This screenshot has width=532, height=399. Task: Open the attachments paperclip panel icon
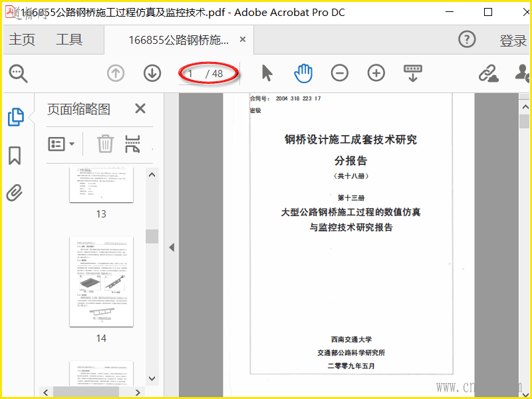click(15, 193)
